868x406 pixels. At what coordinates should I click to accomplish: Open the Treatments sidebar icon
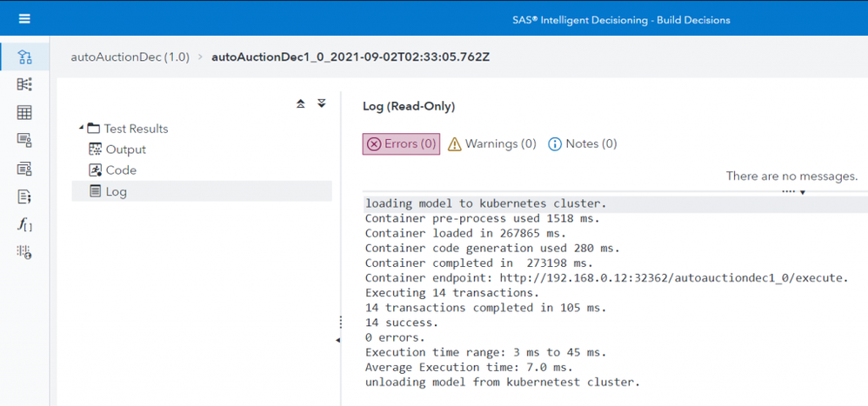(x=24, y=141)
